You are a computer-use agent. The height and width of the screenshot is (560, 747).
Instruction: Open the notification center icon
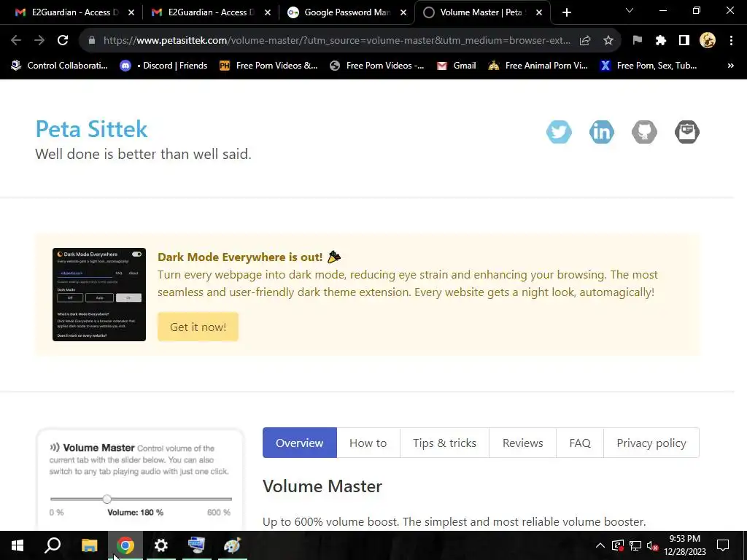point(723,545)
